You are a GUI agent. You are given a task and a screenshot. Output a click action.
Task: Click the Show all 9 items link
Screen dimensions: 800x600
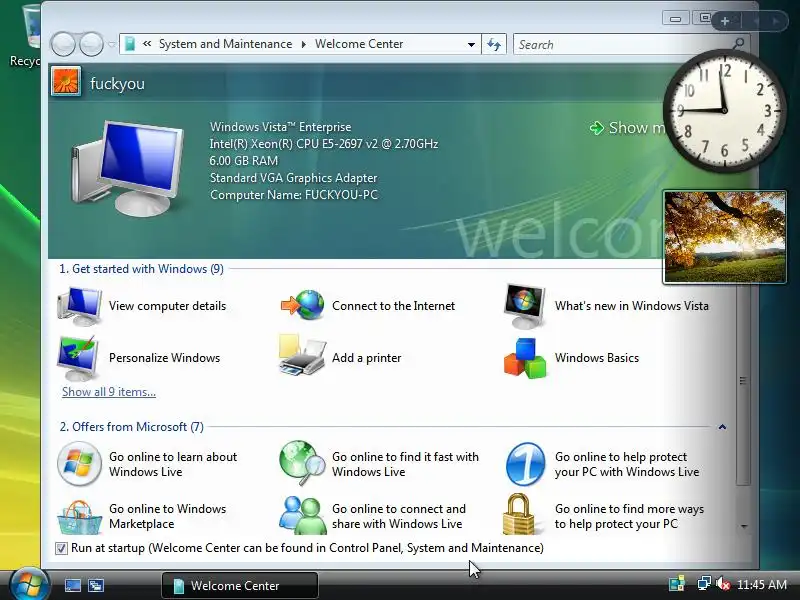[x=109, y=392]
